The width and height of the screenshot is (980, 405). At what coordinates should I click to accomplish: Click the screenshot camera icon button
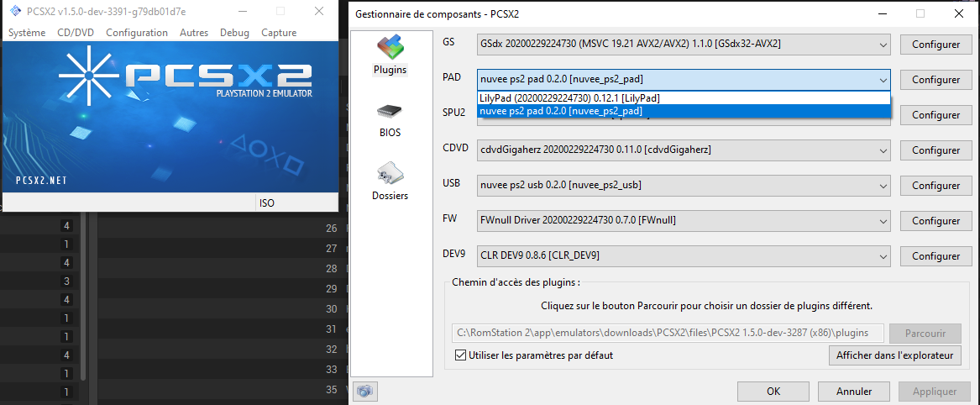click(x=365, y=392)
